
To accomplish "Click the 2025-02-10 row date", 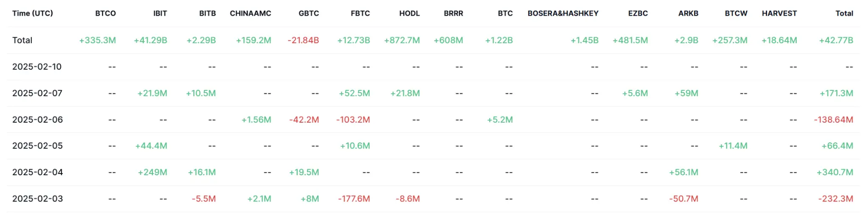I will 37,67.
